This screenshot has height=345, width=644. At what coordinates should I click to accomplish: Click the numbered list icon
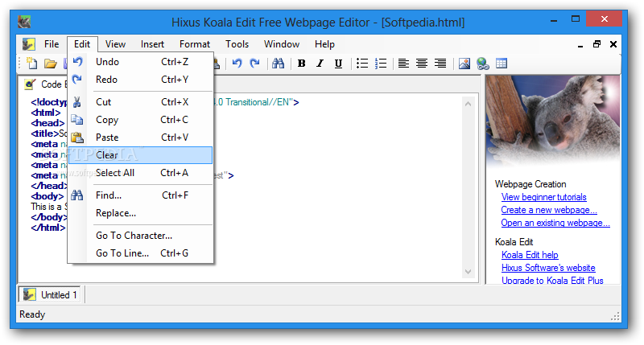pos(381,64)
